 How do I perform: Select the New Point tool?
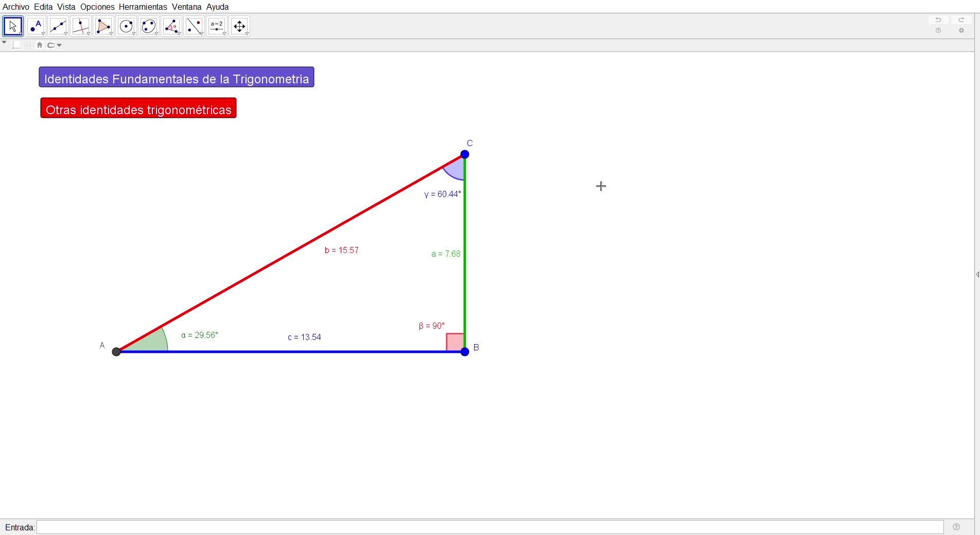coord(36,26)
